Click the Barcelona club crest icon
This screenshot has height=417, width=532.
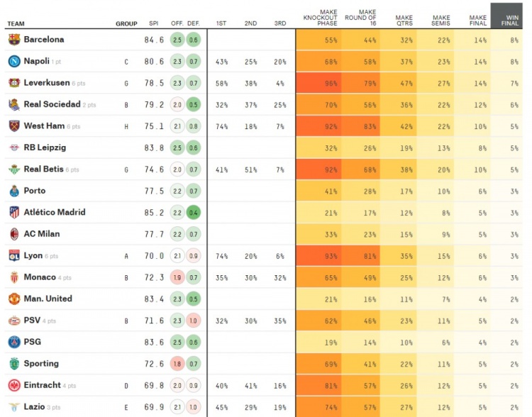coord(14,40)
